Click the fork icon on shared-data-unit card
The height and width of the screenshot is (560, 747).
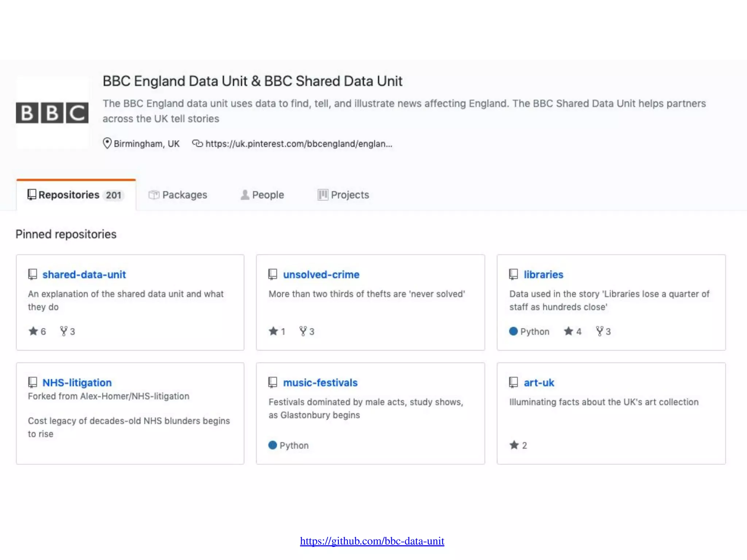click(x=63, y=331)
